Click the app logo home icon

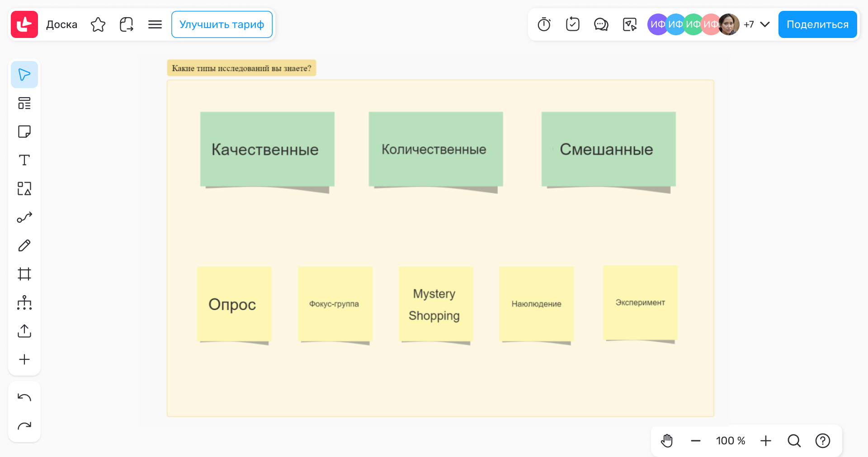click(x=24, y=24)
